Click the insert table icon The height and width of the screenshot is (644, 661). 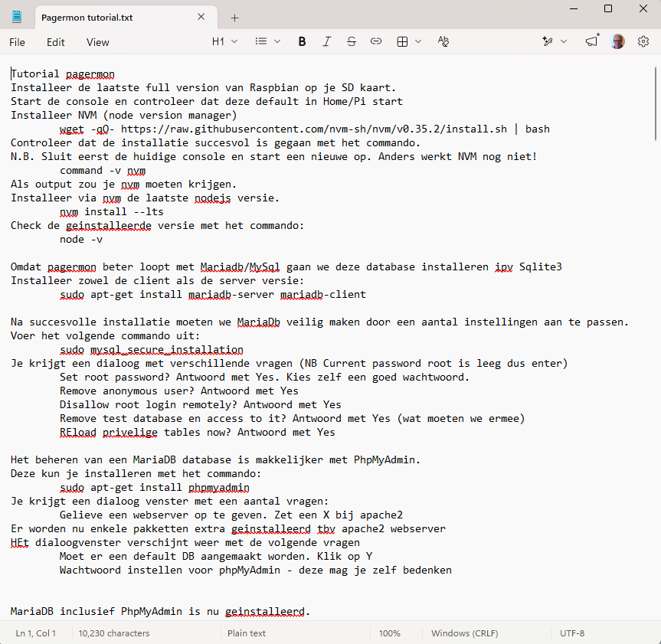[402, 41]
